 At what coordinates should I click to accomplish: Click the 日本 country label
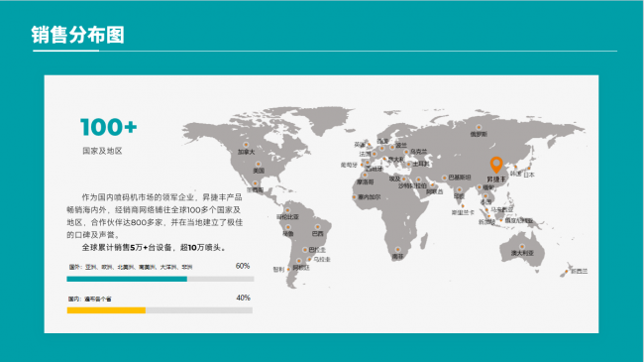click(x=529, y=175)
